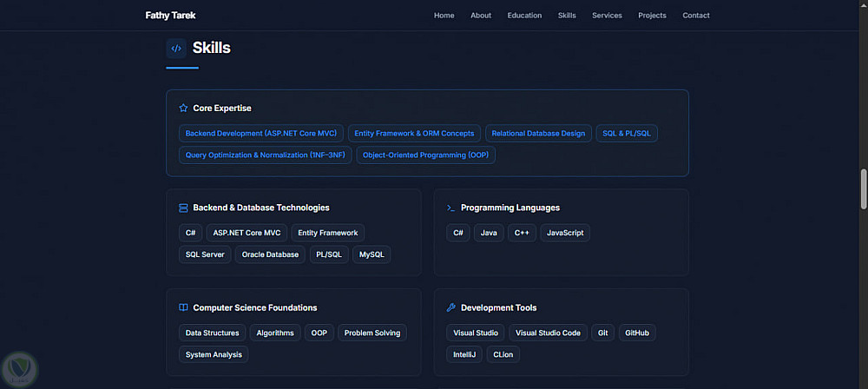
Task: Click the Computer Science Foundations heading
Action: (x=255, y=307)
